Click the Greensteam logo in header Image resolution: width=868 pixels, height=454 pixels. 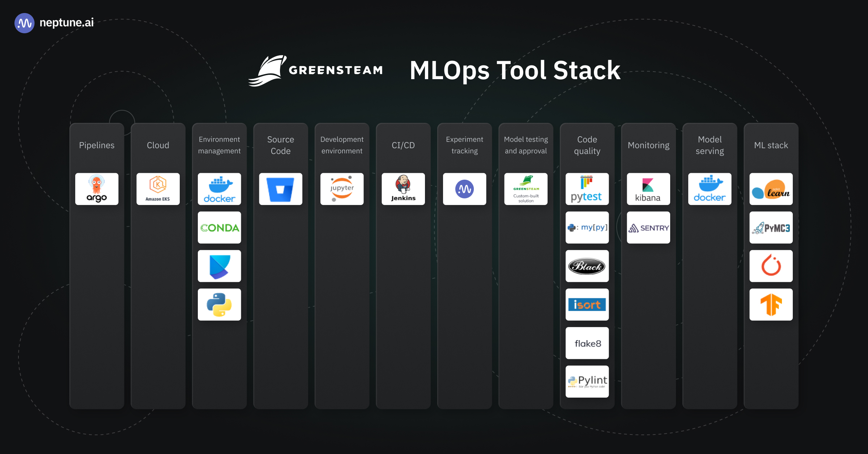(x=316, y=70)
